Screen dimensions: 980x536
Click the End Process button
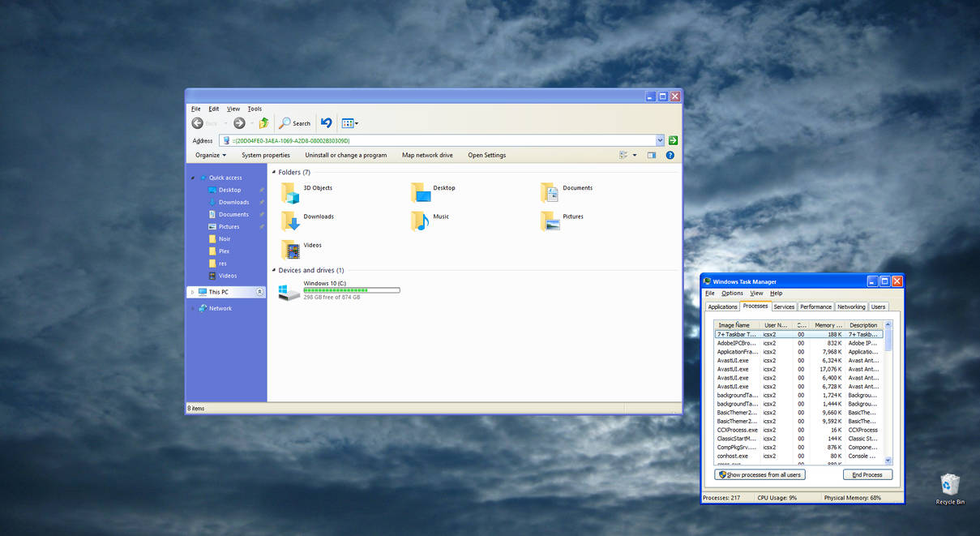[x=867, y=474]
